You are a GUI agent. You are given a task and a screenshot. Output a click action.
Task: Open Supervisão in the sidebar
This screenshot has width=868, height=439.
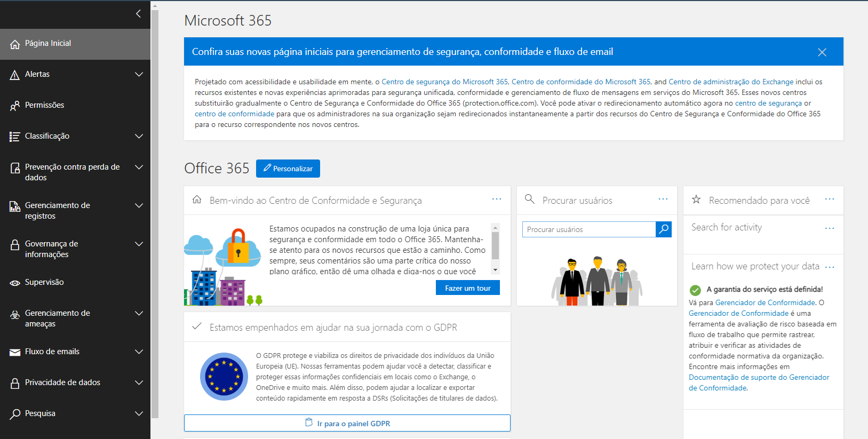pos(75,283)
